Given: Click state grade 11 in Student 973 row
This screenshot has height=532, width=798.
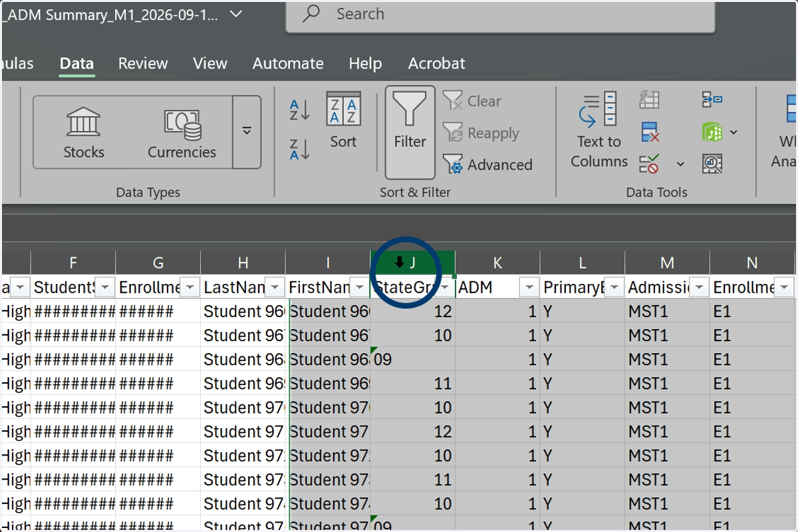Looking at the screenshot, I should [x=412, y=479].
